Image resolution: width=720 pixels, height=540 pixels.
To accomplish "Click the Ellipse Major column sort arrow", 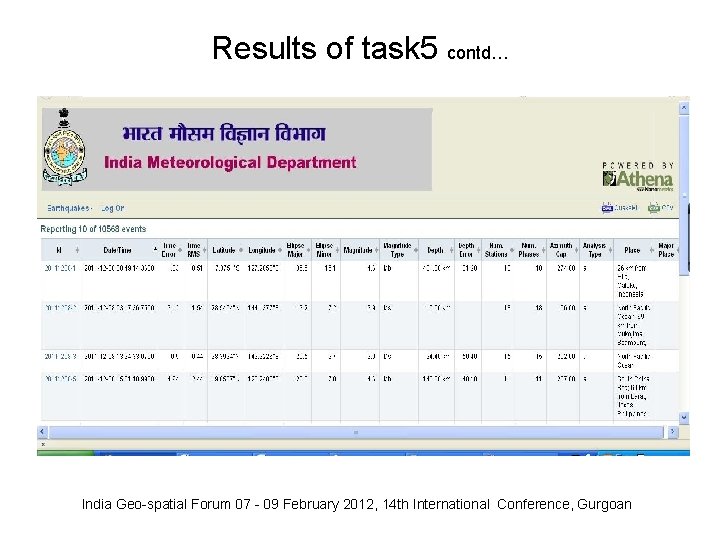I will pyautogui.click(x=308, y=250).
